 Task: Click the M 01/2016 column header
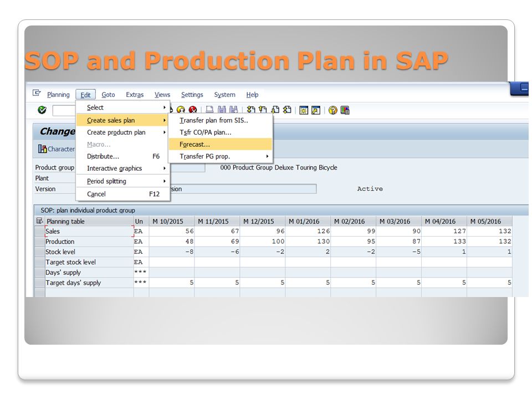[308, 221]
